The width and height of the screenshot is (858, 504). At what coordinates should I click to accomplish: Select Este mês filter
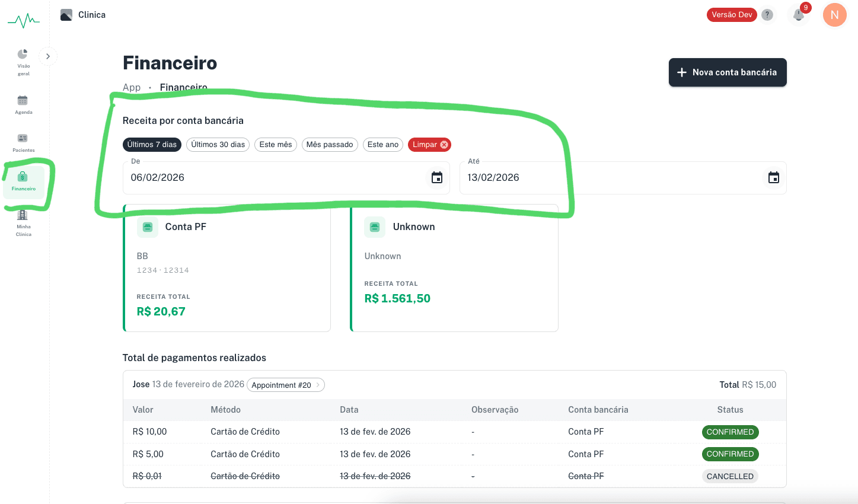[276, 145]
